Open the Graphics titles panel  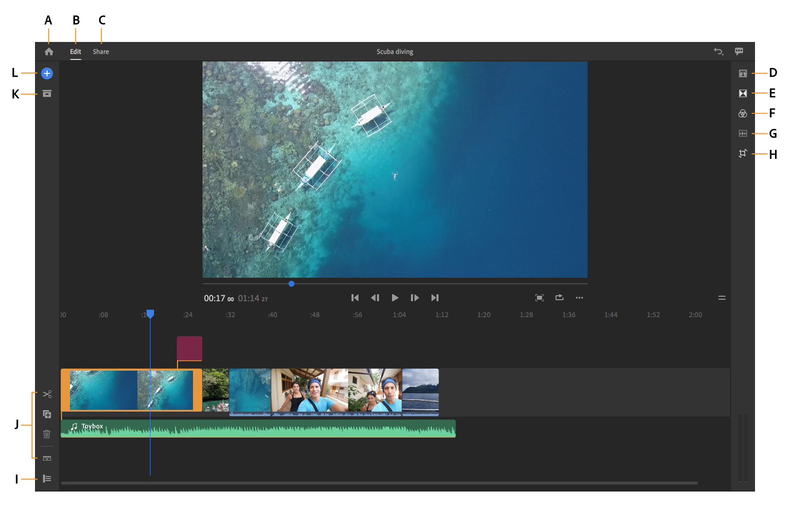(x=743, y=73)
